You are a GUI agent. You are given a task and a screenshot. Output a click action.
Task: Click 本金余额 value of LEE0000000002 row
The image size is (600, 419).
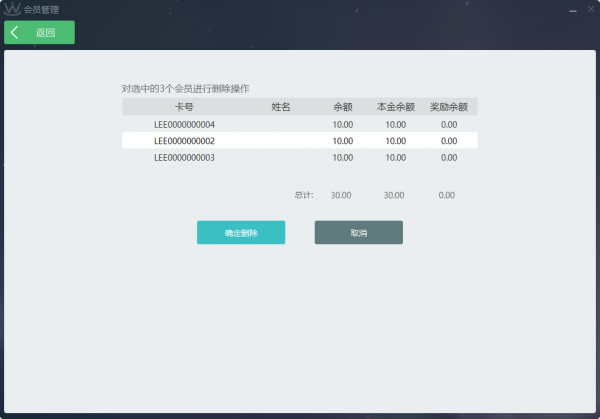click(x=396, y=141)
